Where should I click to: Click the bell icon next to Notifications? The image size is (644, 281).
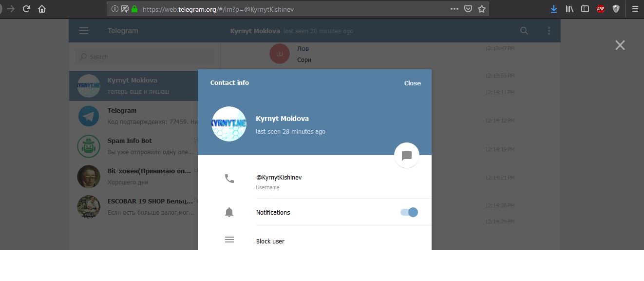[229, 212]
